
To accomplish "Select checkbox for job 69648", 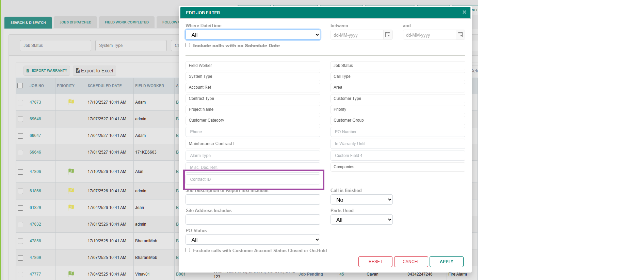I will tap(20, 119).
